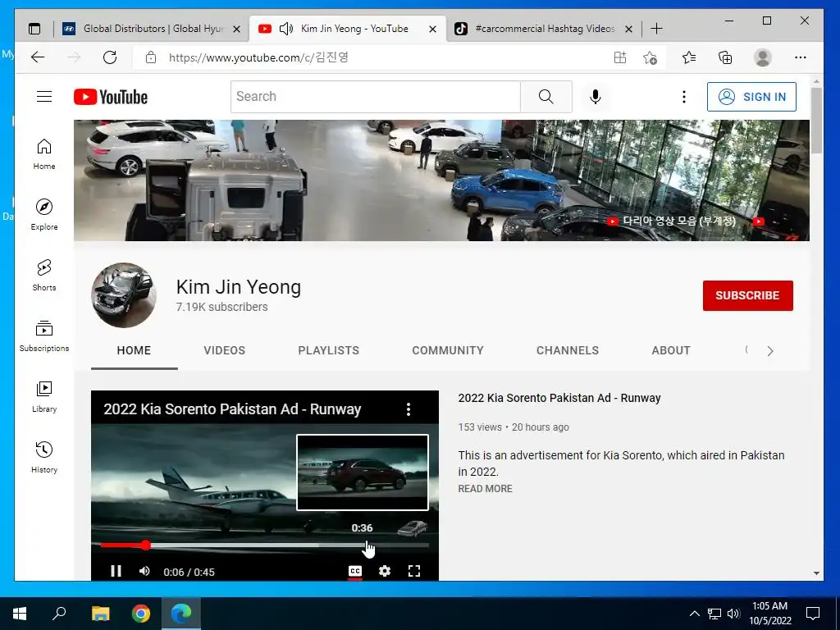Switch to the ABOUT tab
Viewport: 840px width, 630px height.
pos(671,350)
